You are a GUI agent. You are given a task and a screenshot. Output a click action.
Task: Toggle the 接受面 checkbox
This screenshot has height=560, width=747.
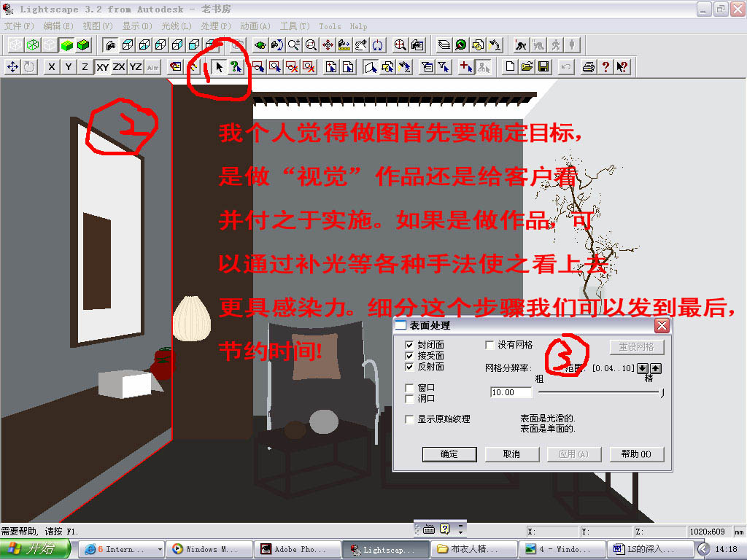click(409, 356)
